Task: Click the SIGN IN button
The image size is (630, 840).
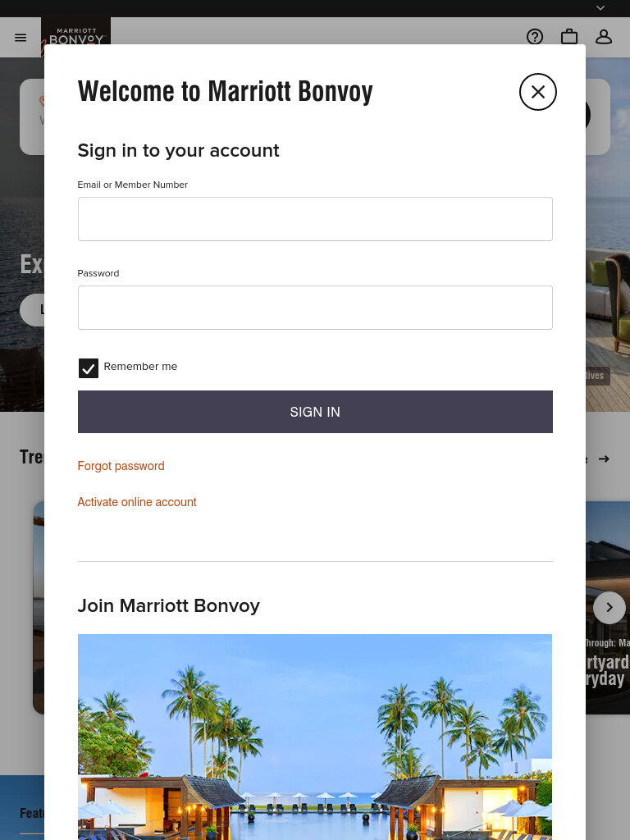Action: 315,412
